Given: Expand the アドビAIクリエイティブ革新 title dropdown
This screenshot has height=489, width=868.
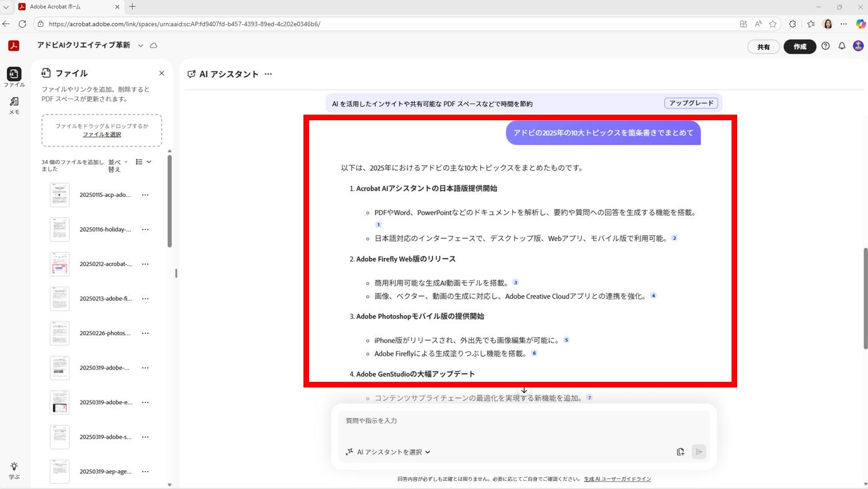Looking at the screenshot, I should click(140, 45).
